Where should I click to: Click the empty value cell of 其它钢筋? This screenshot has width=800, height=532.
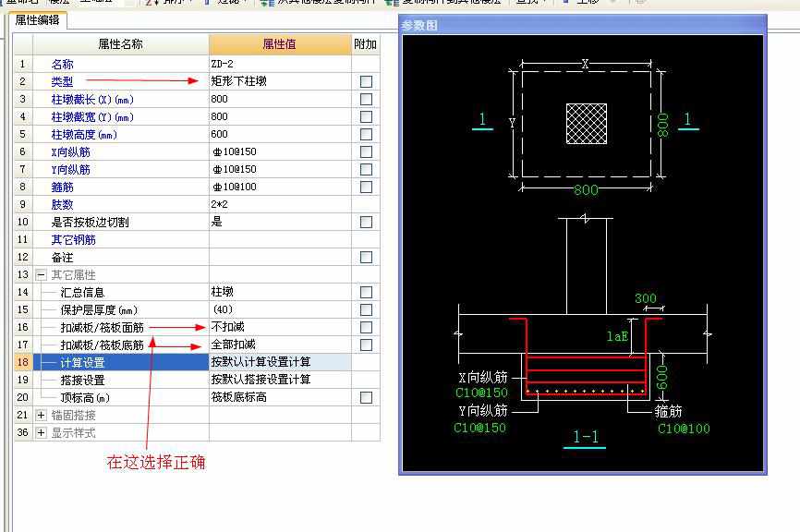click(x=280, y=239)
